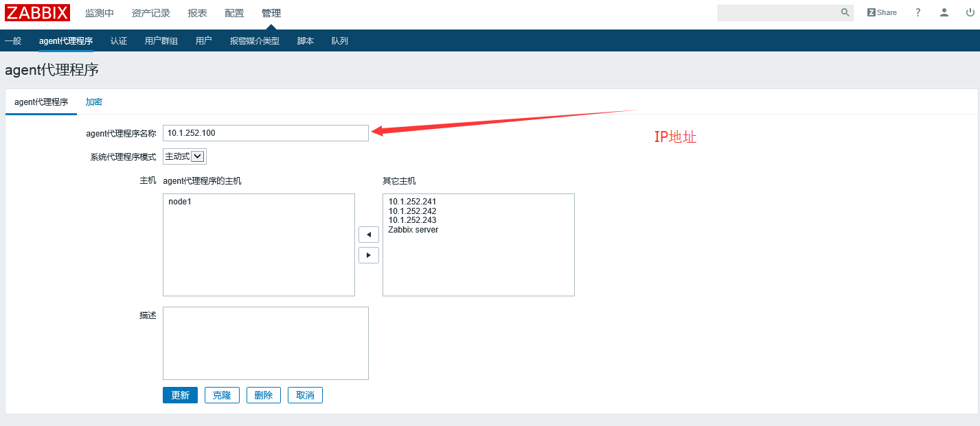The image size is (980, 426).
Task: Go to 认证 submenu
Action: click(119, 41)
